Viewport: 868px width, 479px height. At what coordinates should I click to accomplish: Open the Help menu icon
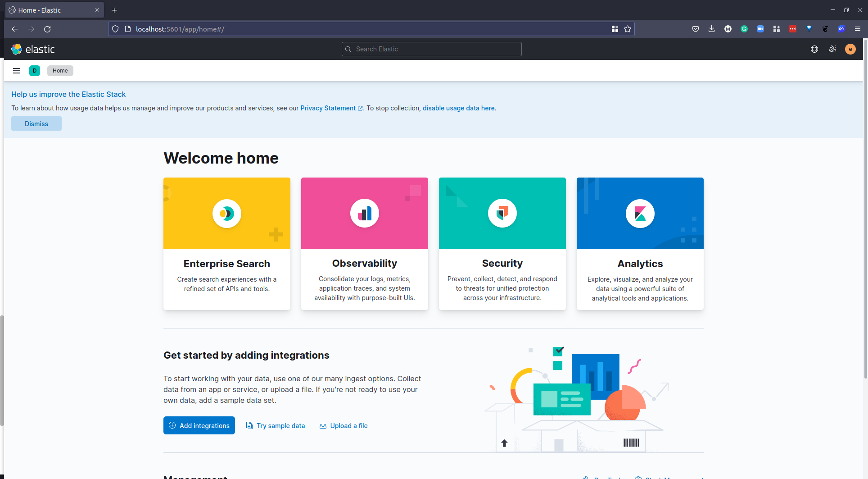click(814, 49)
